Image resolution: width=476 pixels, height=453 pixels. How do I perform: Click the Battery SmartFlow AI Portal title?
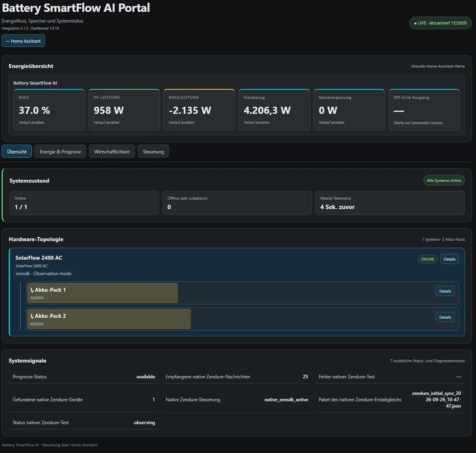76,8
